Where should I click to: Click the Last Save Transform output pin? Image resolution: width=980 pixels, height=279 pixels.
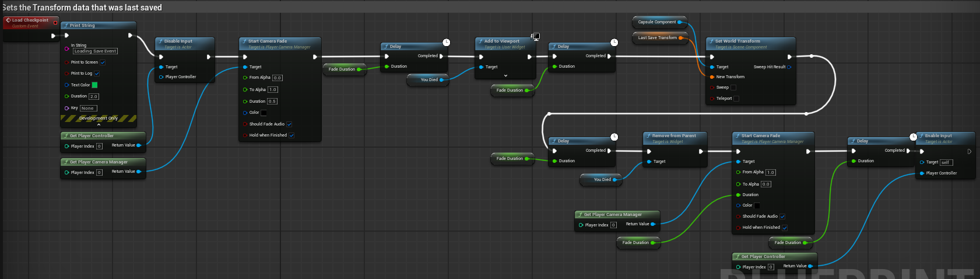tap(680, 38)
